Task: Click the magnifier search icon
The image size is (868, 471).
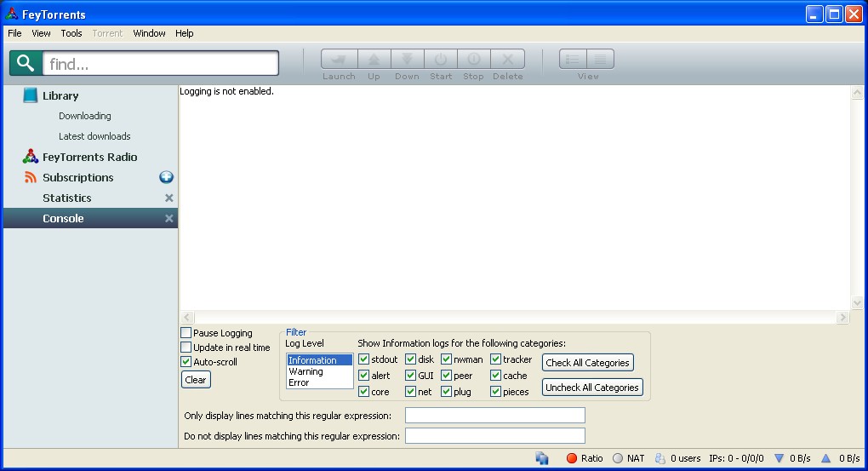Action: coord(26,63)
